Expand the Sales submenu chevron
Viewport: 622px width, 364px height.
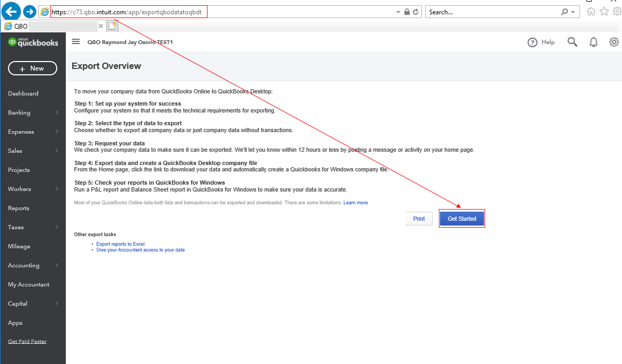coord(57,151)
